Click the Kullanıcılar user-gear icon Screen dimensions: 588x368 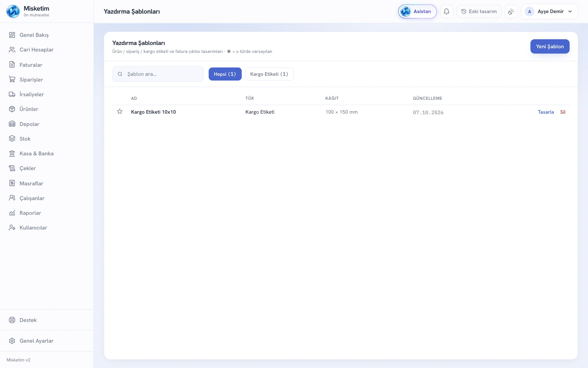coord(12,228)
